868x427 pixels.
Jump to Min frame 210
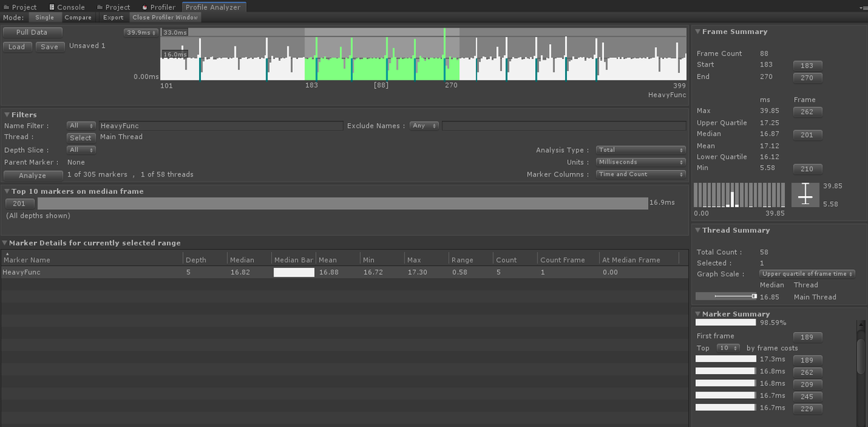pos(807,169)
